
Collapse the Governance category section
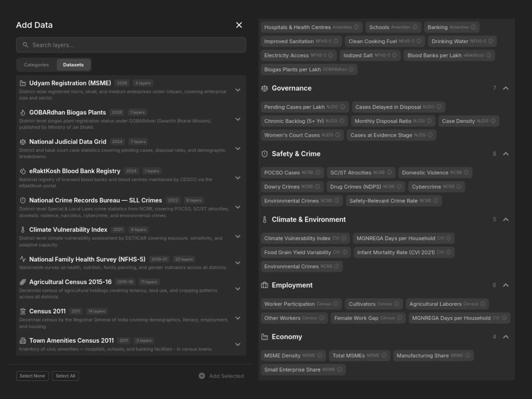506,88
